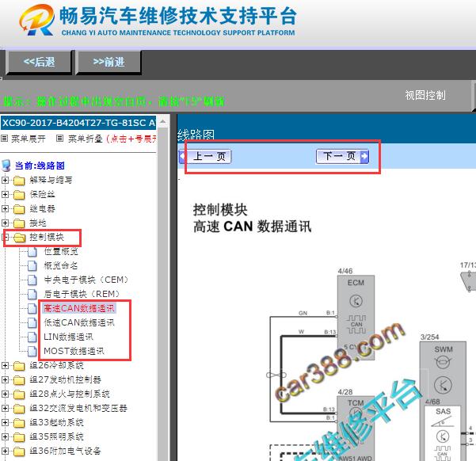
Task: Click the 低速CAN数据通讯 document icon
Action: click(x=32, y=322)
